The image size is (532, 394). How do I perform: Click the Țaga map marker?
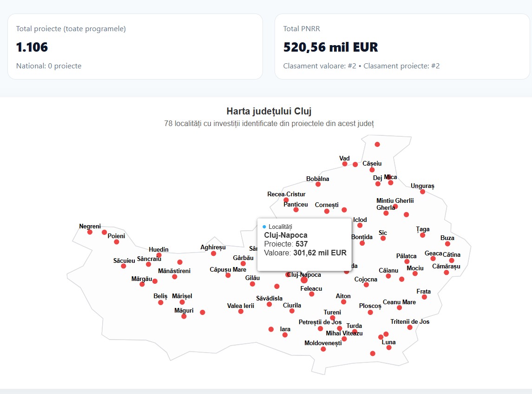(x=422, y=235)
